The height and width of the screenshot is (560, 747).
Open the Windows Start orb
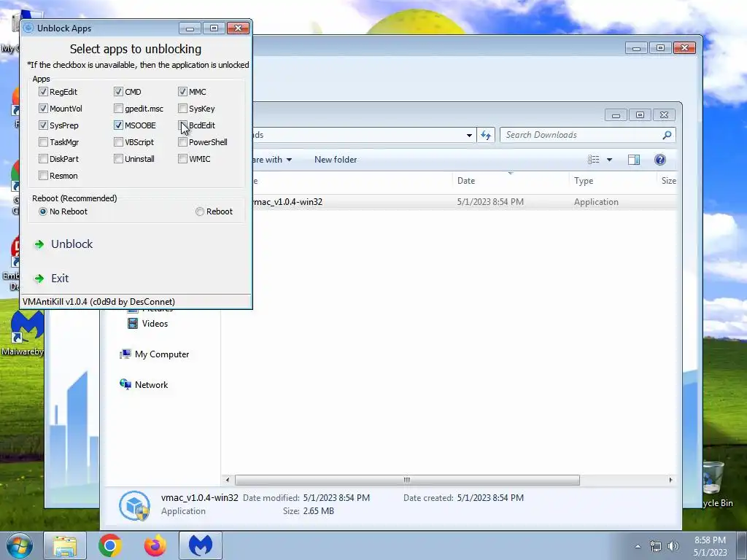click(x=20, y=545)
